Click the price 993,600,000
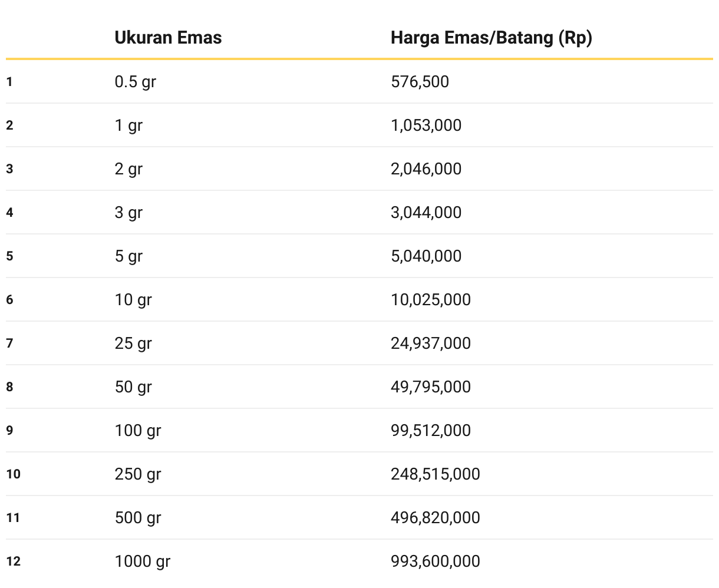 click(436, 561)
